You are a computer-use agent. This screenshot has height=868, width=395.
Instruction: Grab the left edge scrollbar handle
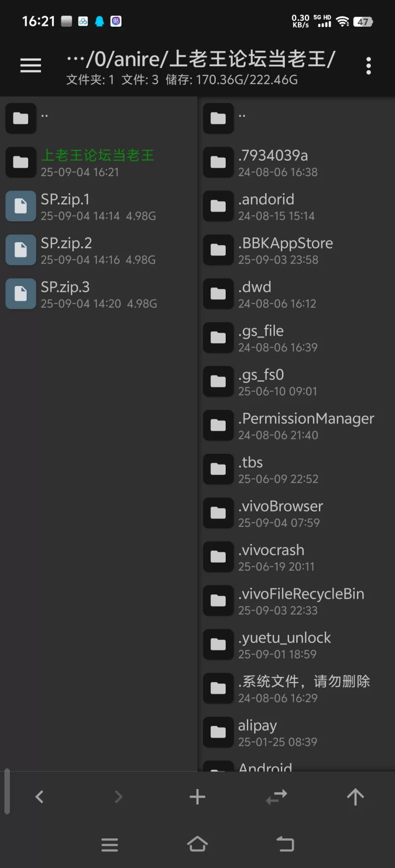coord(7,791)
